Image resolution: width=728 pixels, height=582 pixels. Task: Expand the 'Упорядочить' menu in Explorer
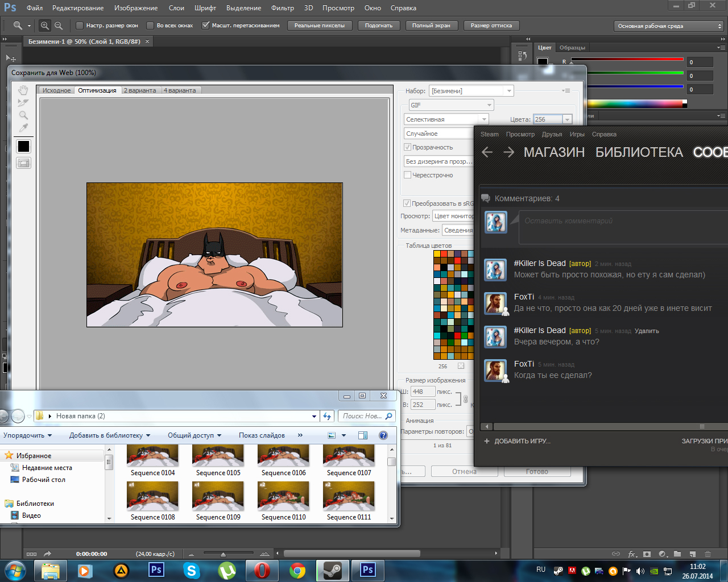point(27,435)
